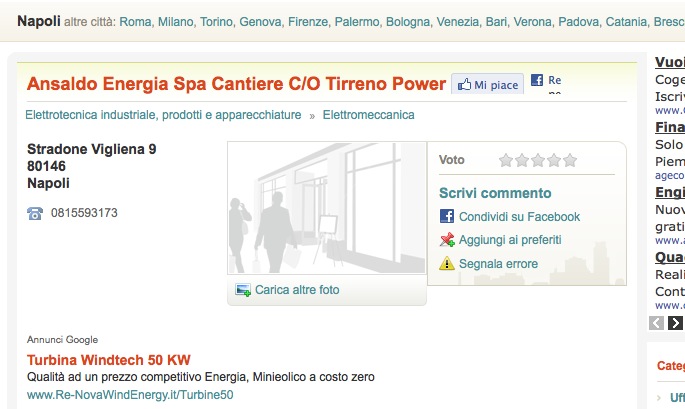This screenshot has height=409, width=685.
Task: Open the Scrivi commento link
Action: [495, 193]
